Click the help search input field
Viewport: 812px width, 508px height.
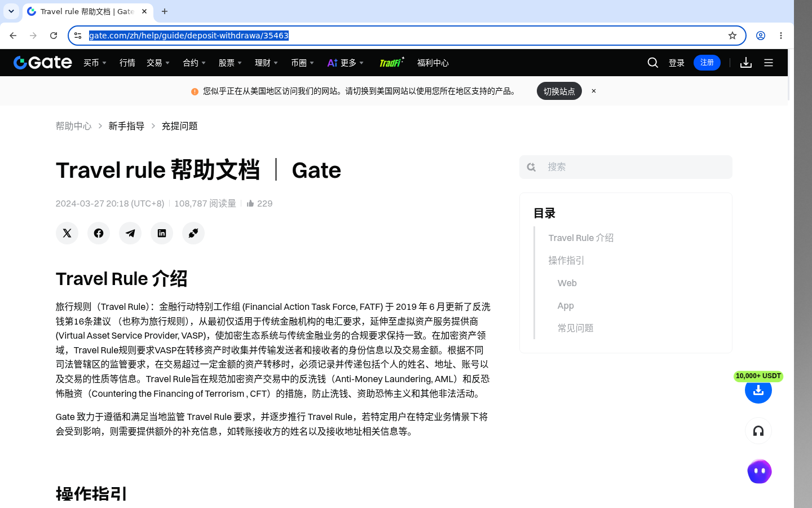(x=626, y=167)
